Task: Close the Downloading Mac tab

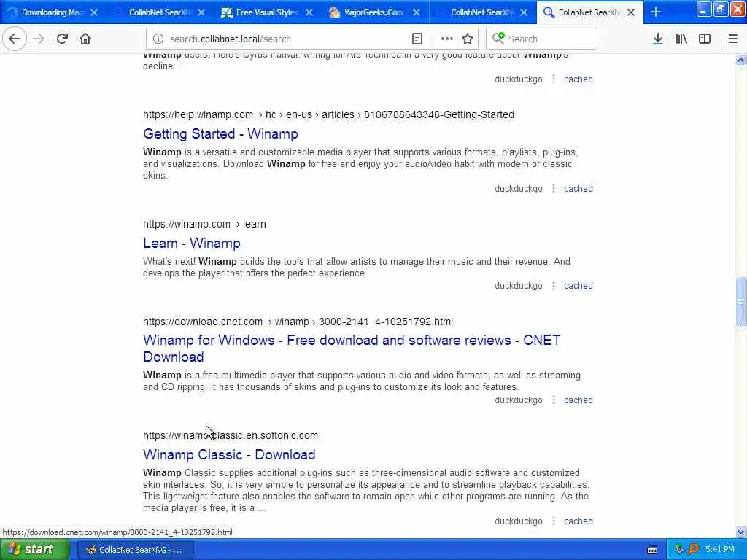Action: 94,12
